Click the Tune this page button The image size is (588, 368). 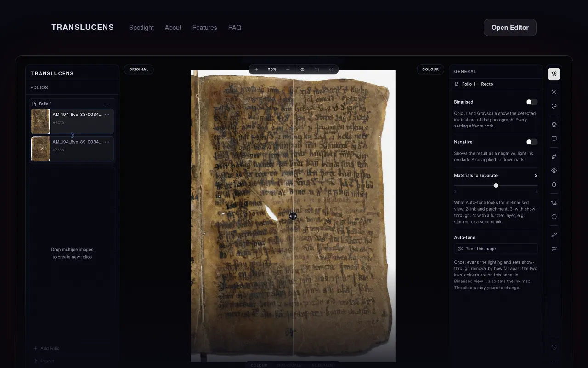coord(496,249)
